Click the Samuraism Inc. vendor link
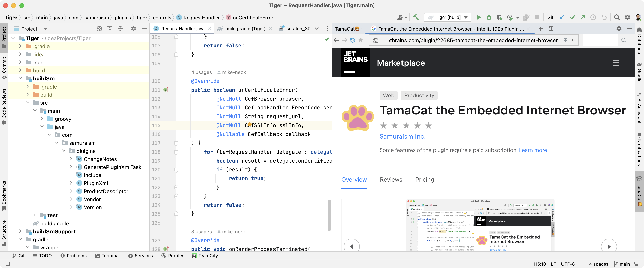644x268 pixels. (402, 136)
